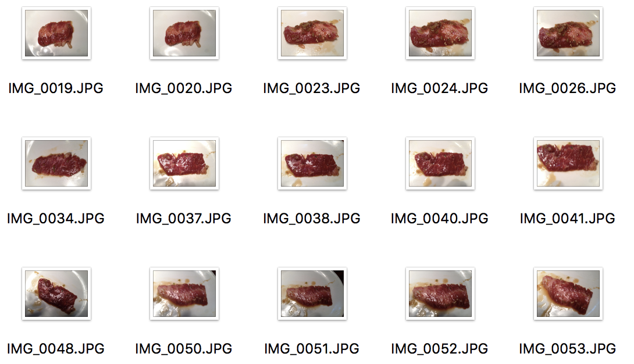Select the IMG_0026.JPG filename text
634x364 pixels.
pyautogui.click(x=567, y=88)
